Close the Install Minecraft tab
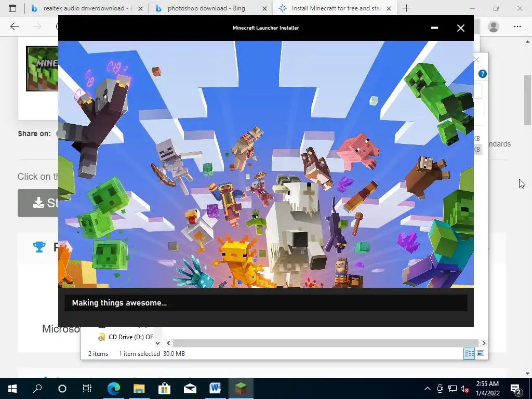The image size is (532, 399). pos(389,8)
